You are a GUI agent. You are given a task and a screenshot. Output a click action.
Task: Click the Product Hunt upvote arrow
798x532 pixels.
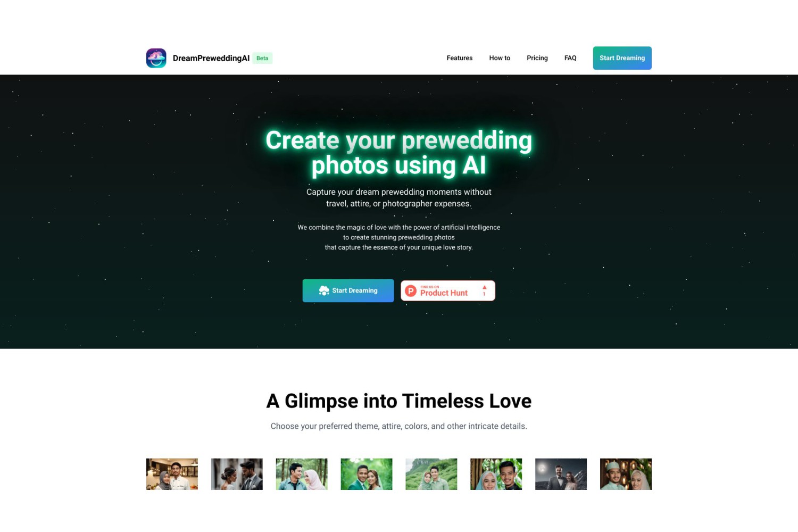[484, 287]
